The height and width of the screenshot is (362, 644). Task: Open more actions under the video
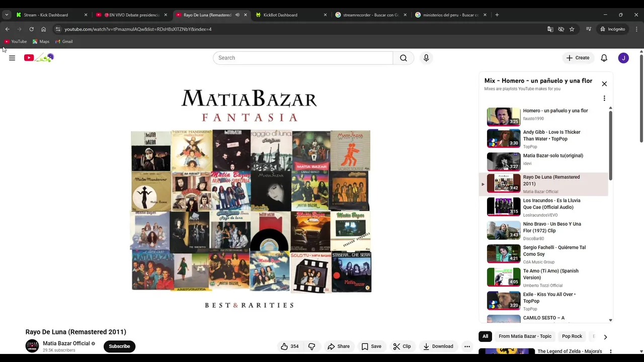(x=467, y=346)
